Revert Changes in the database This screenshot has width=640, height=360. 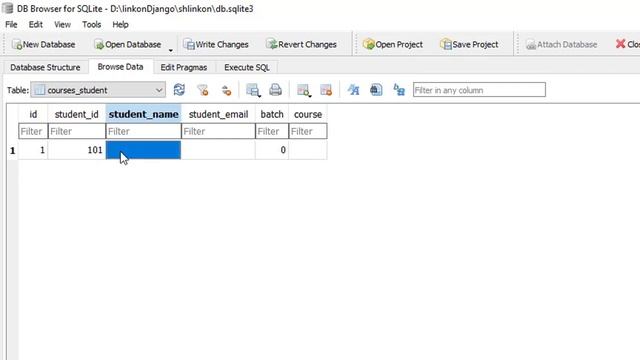pyautogui.click(x=301, y=44)
